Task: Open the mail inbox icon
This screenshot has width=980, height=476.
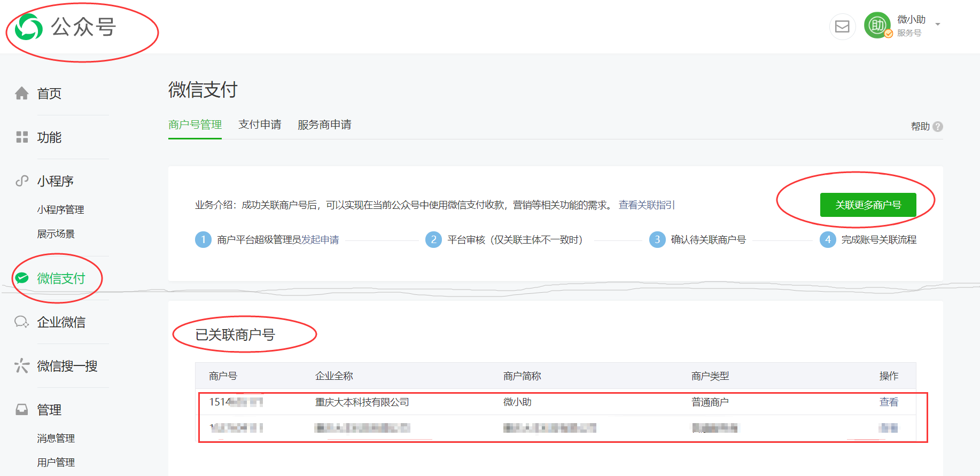Action: [842, 27]
